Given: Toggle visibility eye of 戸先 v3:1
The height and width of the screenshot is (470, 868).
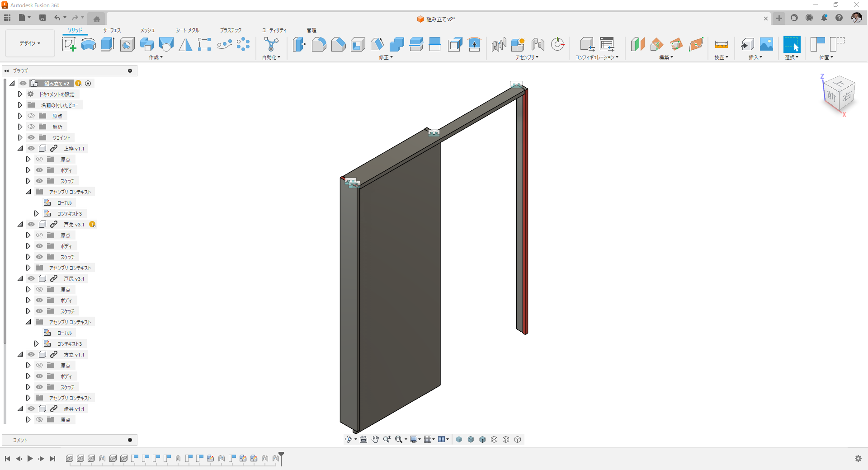Looking at the screenshot, I should click(x=31, y=224).
